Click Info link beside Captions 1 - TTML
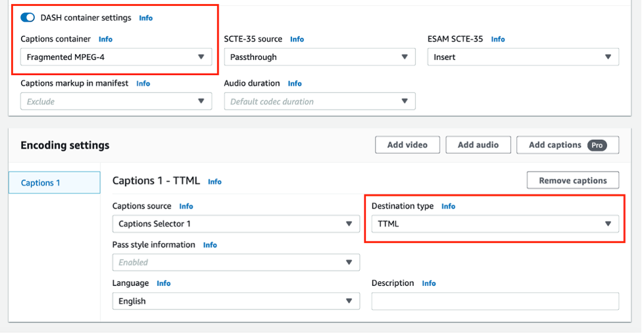 click(215, 182)
